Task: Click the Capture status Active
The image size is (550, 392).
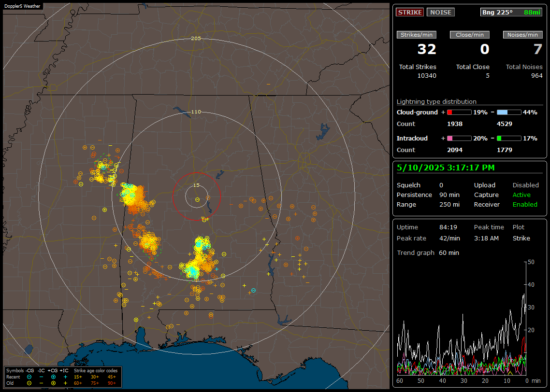Action: coord(521,195)
